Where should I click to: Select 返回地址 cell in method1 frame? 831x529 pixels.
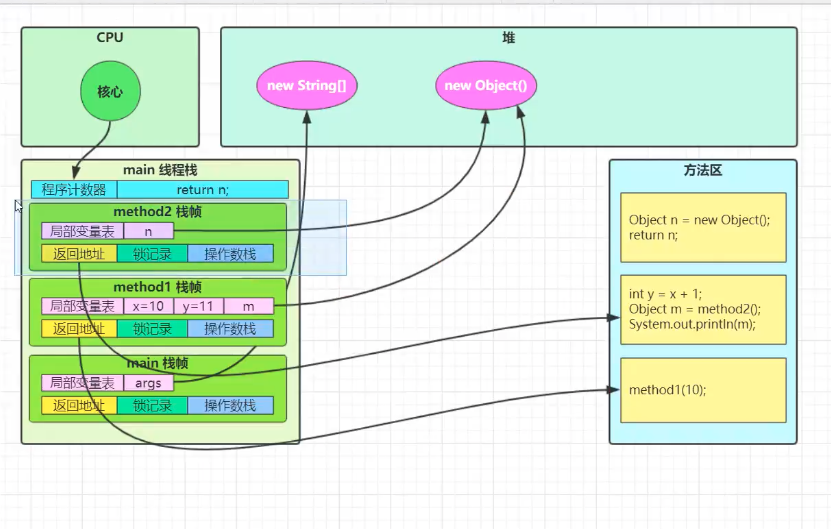tap(79, 329)
